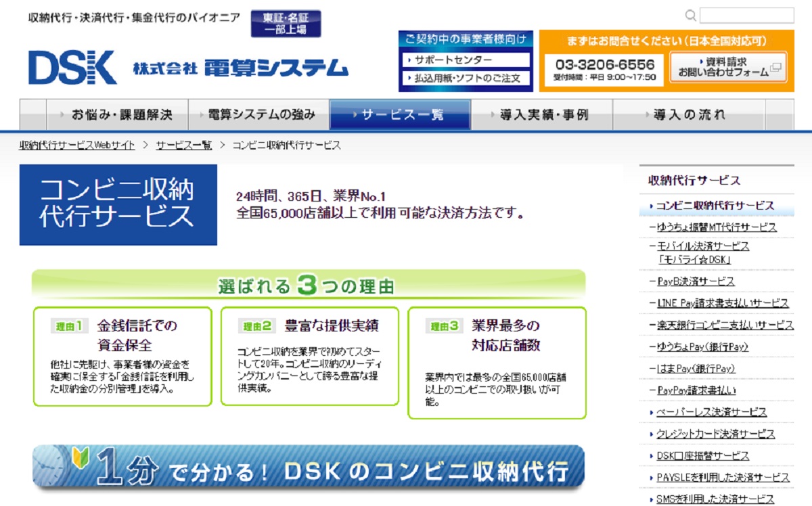Click 理由3 業界最多の対応店舗数 box
812x506 pixels.
click(497, 363)
